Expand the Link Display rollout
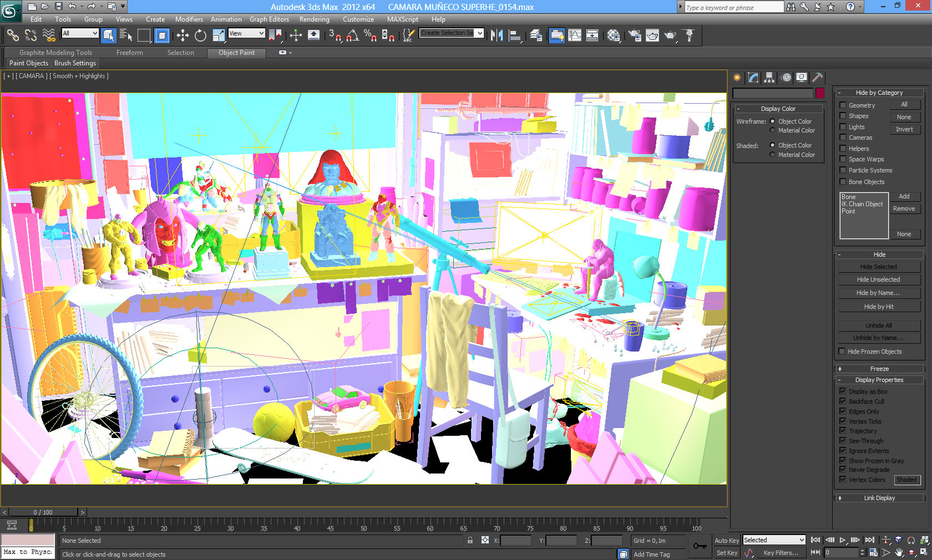Image resolution: width=932 pixels, height=560 pixels. coord(879,498)
